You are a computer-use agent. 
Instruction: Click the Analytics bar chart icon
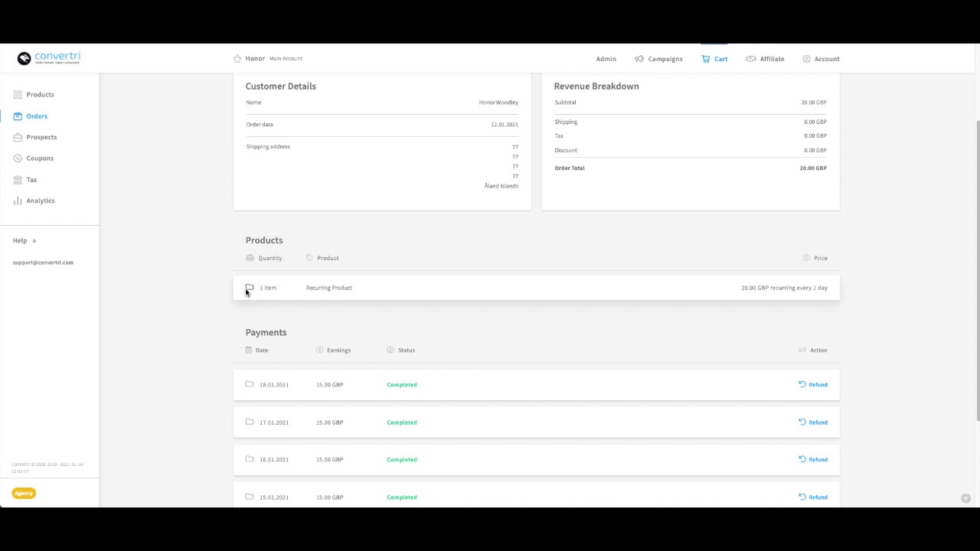[18, 201]
